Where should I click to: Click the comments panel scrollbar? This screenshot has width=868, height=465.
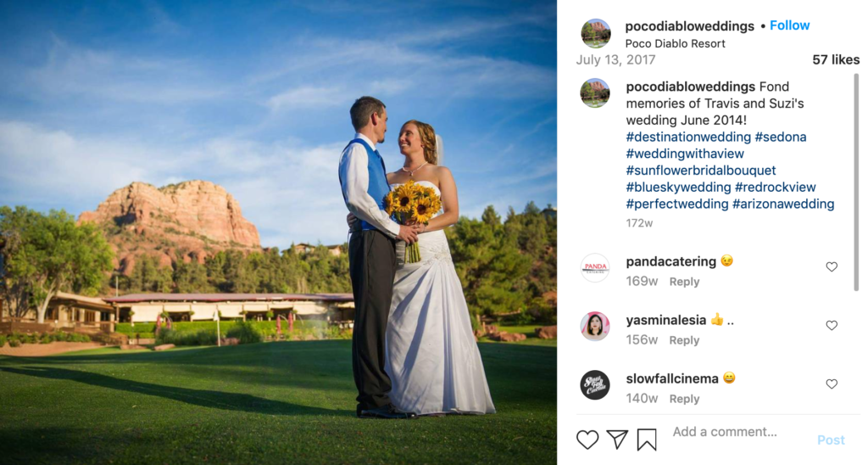coord(856,183)
